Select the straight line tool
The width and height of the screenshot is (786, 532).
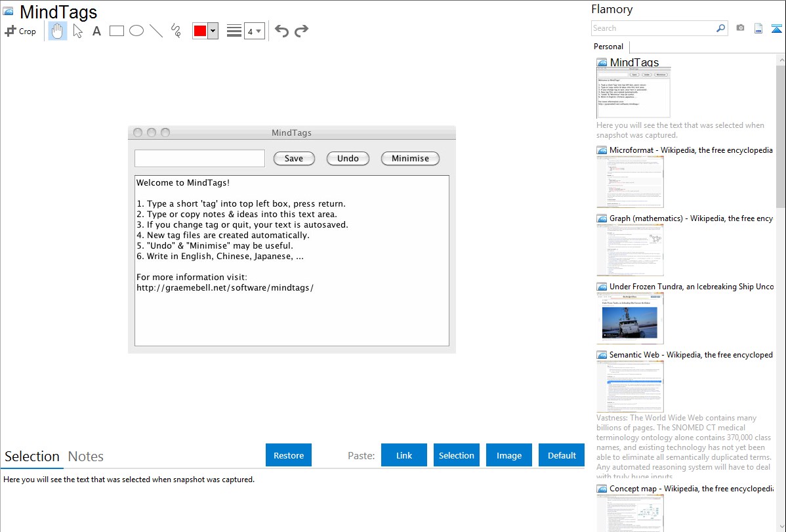(156, 31)
